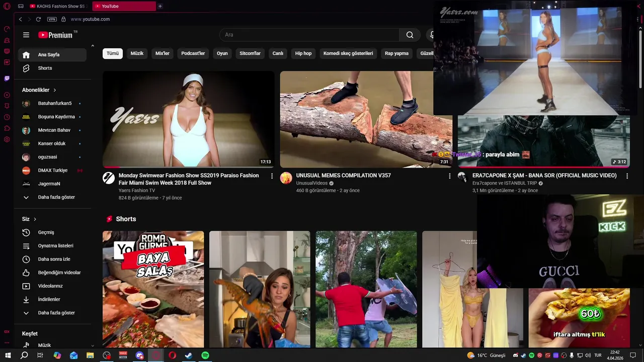Viewport: 644px width, 362px height.
Task: Click the Ara search input field
Action: click(309, 35)
